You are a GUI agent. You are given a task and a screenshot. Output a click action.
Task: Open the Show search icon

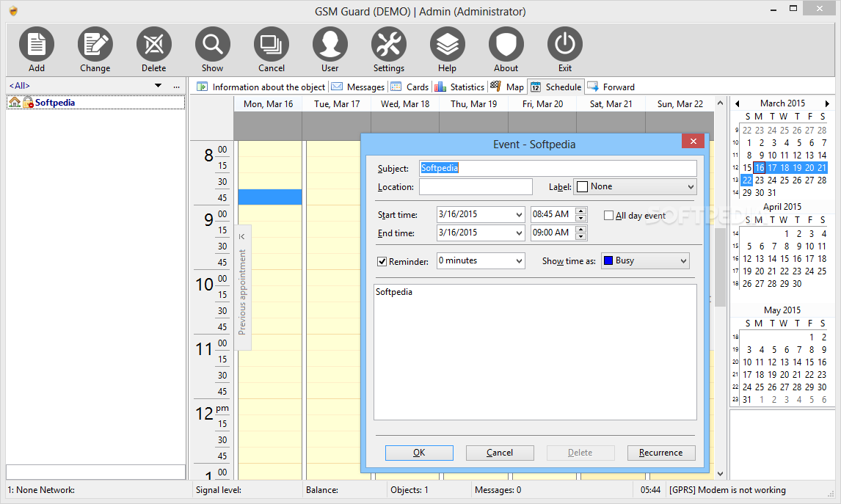pos(212,45)
